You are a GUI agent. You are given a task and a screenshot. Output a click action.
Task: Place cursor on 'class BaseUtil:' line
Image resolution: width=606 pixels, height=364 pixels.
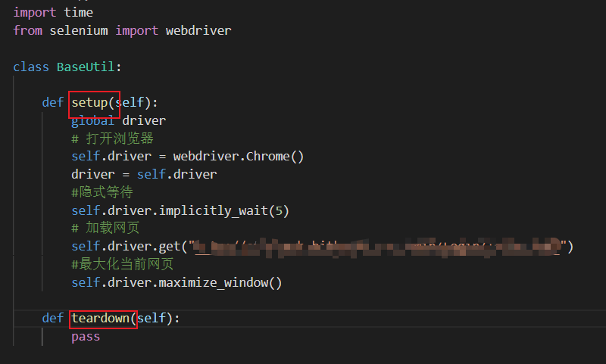click(x=67, y=67)
